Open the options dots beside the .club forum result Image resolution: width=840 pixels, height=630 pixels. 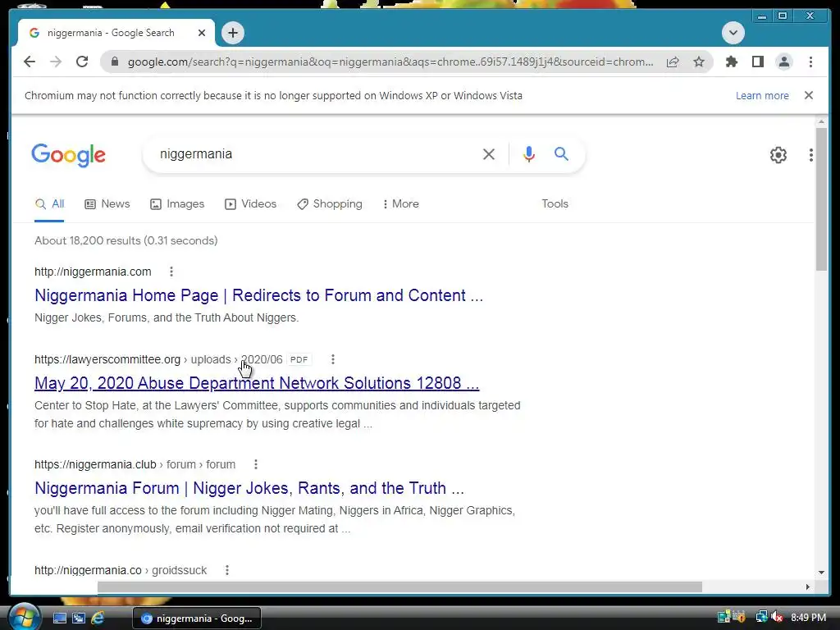256,464
